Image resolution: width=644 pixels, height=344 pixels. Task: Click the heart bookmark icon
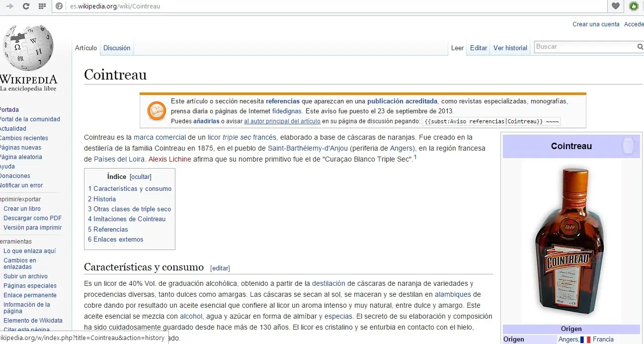615,6
